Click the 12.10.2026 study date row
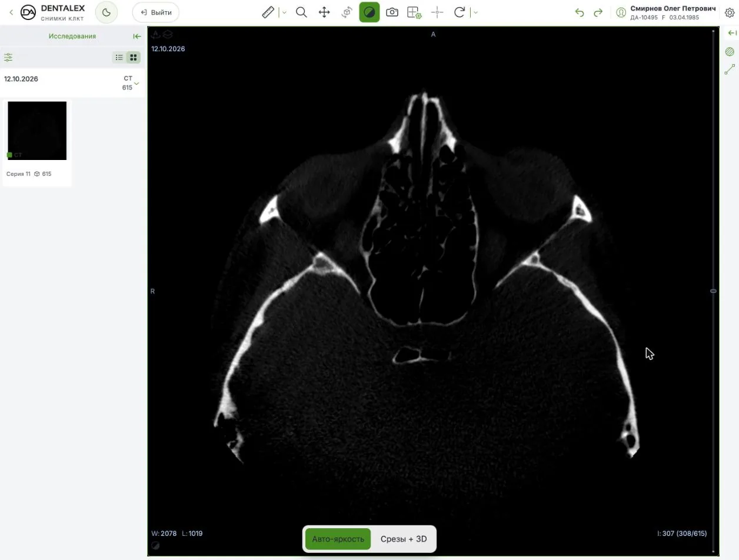The width and height of the screenshot is (739, 560). tap(72, 83)
